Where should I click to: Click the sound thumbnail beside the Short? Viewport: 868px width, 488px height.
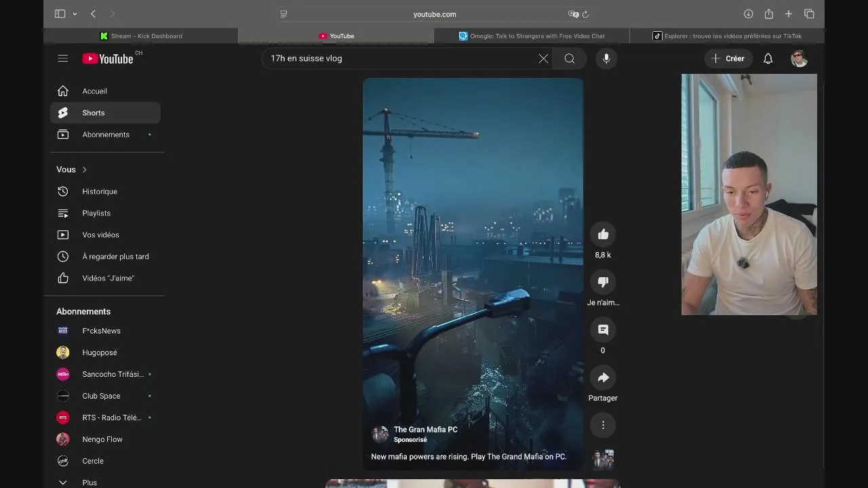click(x=603, y=460)
